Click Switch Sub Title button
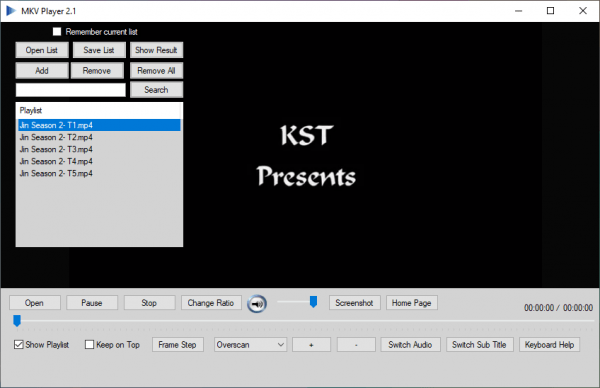 click(479, 344)
